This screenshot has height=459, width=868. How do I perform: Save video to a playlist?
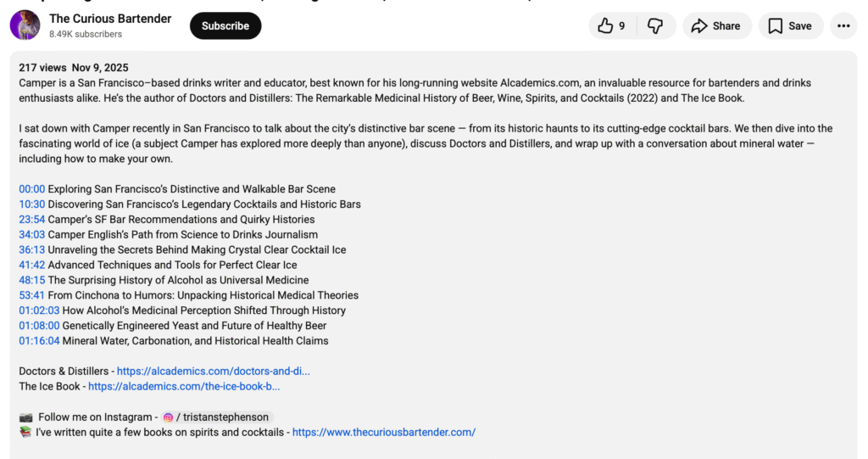(790, 26)
